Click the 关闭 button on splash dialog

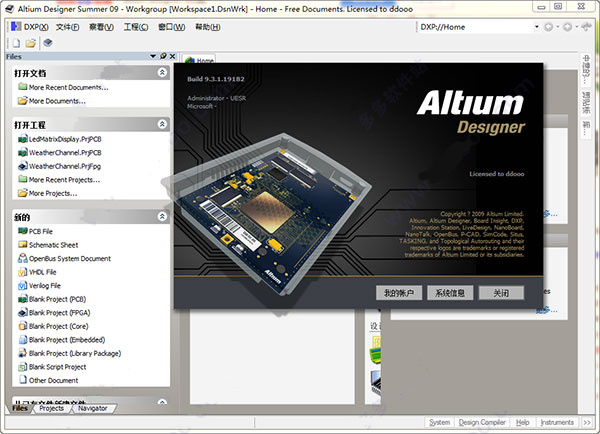click(500, 293)
